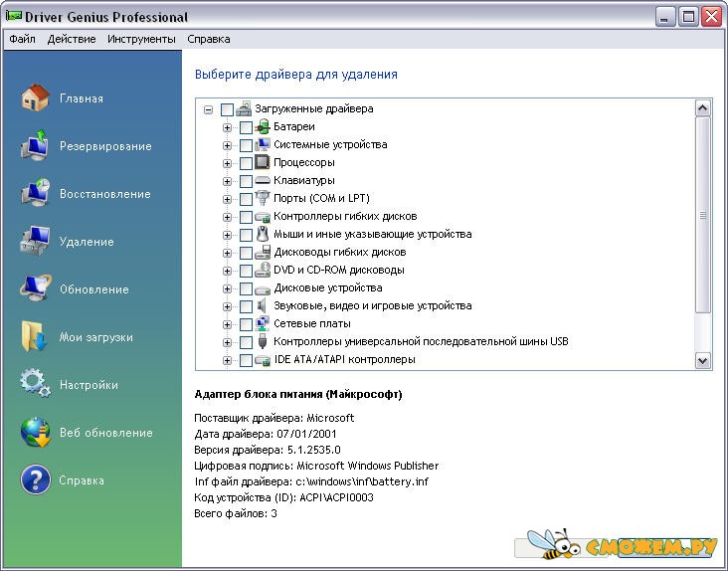Check the DVD и CD-ROM дисководы checkbox
The height and width of the screenshot is (571, 728).
(246, 271)
